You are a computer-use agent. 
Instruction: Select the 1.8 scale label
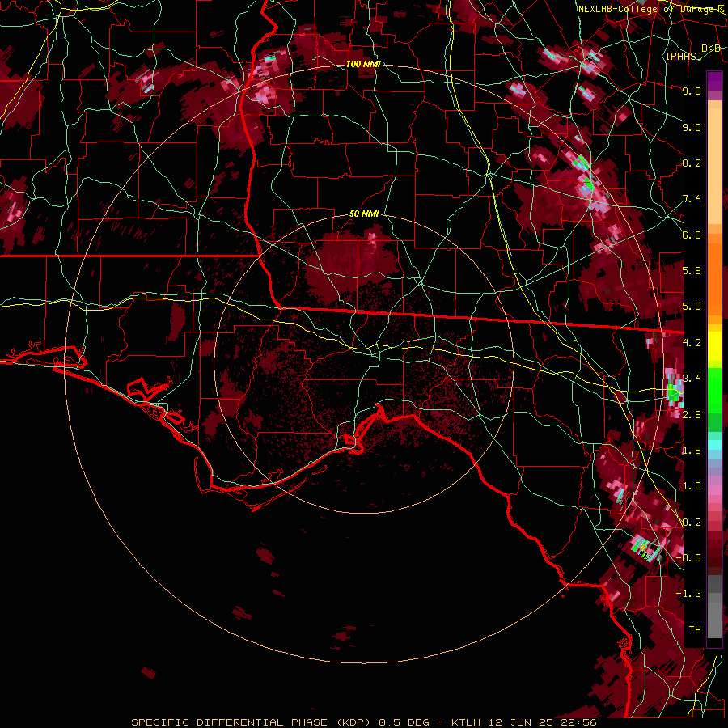coord(692,451)
